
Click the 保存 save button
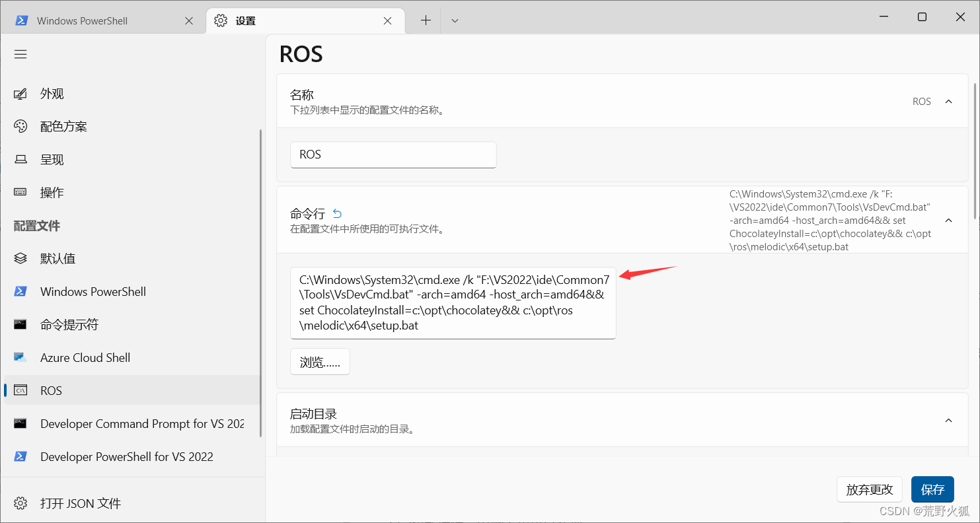(932, 489)
